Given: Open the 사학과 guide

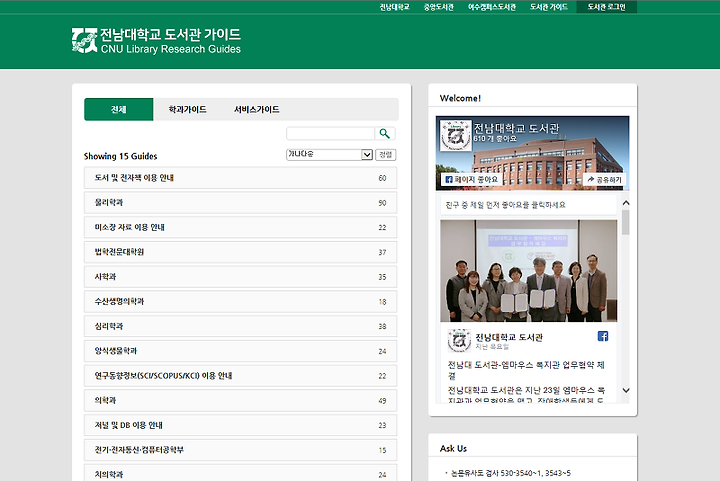Looking at the screenshot, I should [240, 277].
